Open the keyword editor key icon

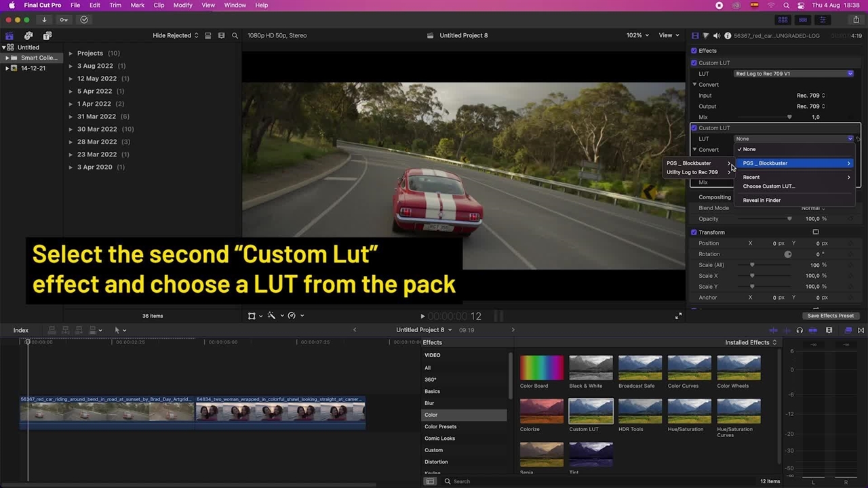click(x=64, y=20)
